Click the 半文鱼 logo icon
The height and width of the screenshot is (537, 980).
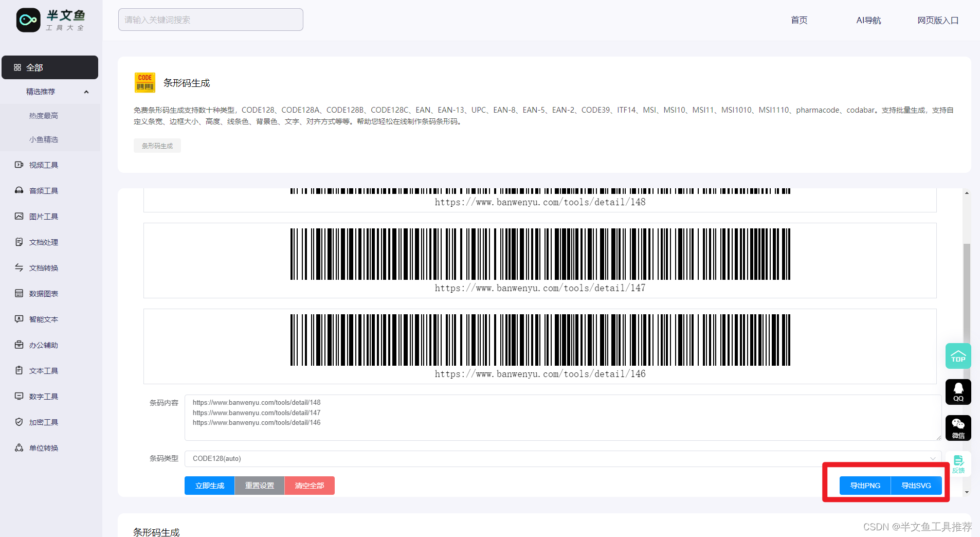click(x=28, y=20)
